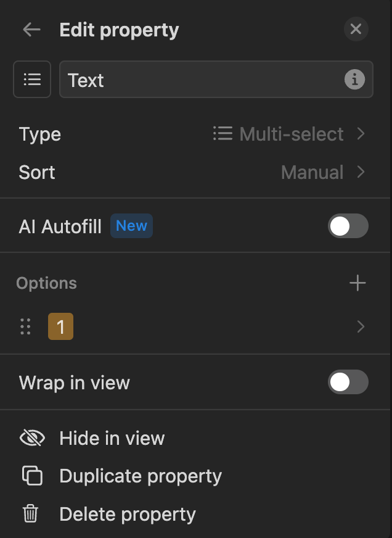The image size is (392, 538).
Task: Click the brown option 1 tag
Action: coord(60,326)
